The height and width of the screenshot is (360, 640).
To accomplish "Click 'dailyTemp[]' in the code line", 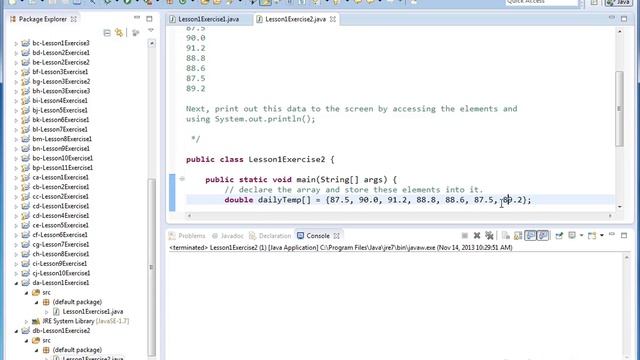I will [x=284, y=200].
